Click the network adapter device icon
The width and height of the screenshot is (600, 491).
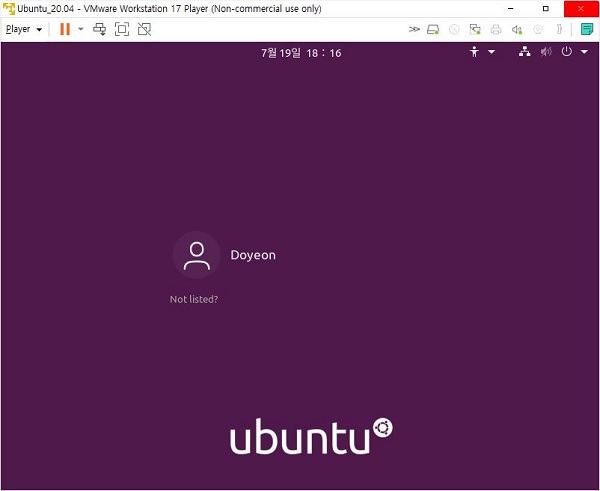(475, 29)
